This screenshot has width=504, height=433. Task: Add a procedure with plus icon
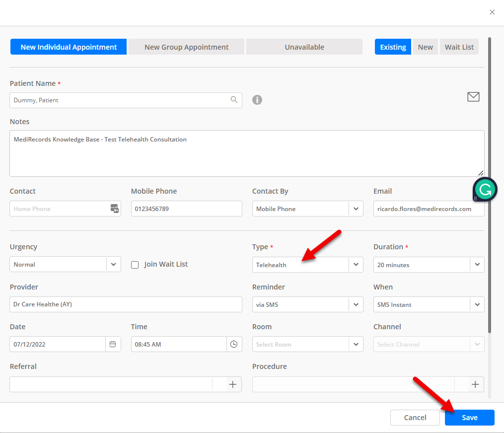click(475, 384)
